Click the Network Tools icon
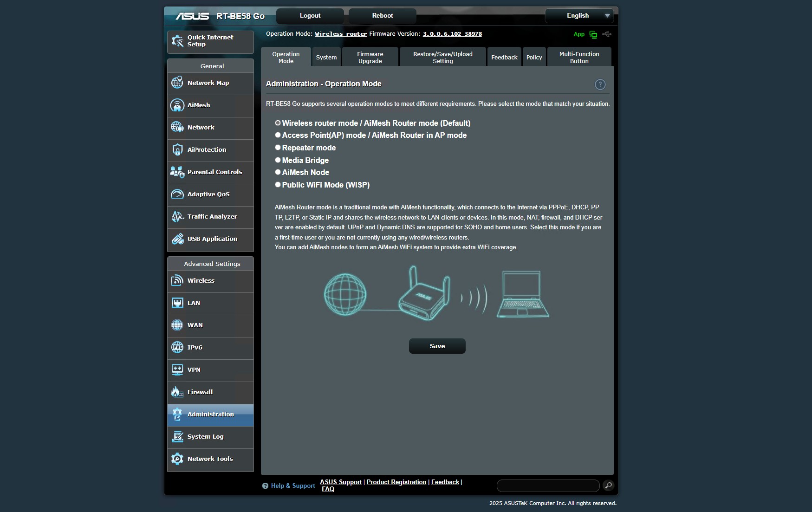This screenshot has width=812, height=512. (x=177, y=459)
